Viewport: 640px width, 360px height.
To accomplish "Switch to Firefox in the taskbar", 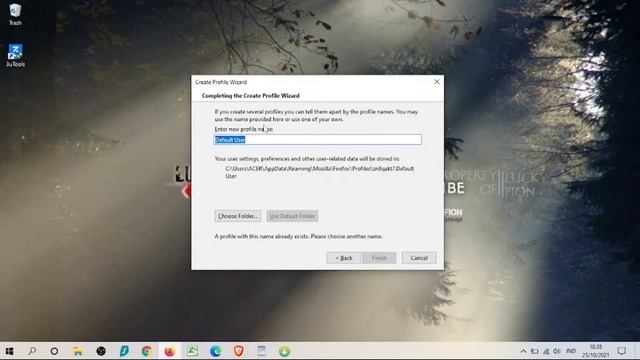I will (170, 351).
